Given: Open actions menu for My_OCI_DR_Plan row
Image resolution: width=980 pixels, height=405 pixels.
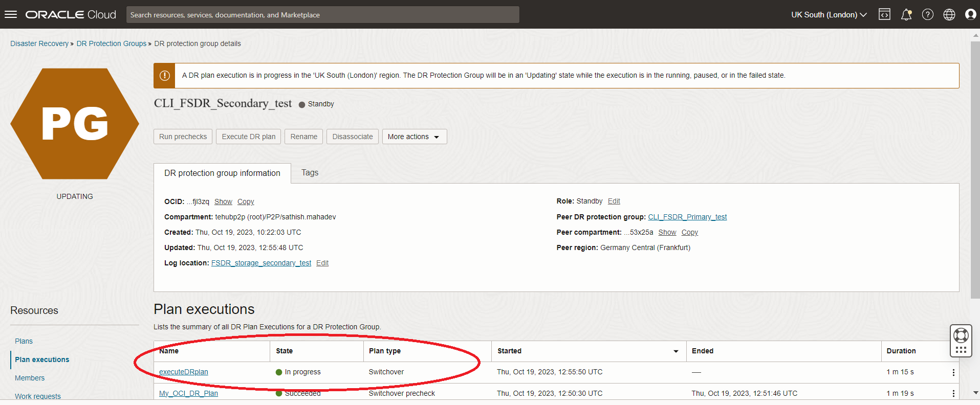Looking at the screenshot, I should click(953, 393).
